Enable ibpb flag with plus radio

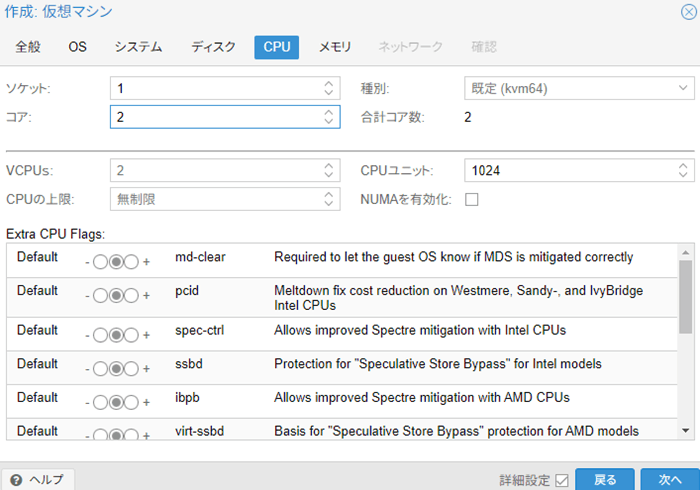click(x=131, y=403)
